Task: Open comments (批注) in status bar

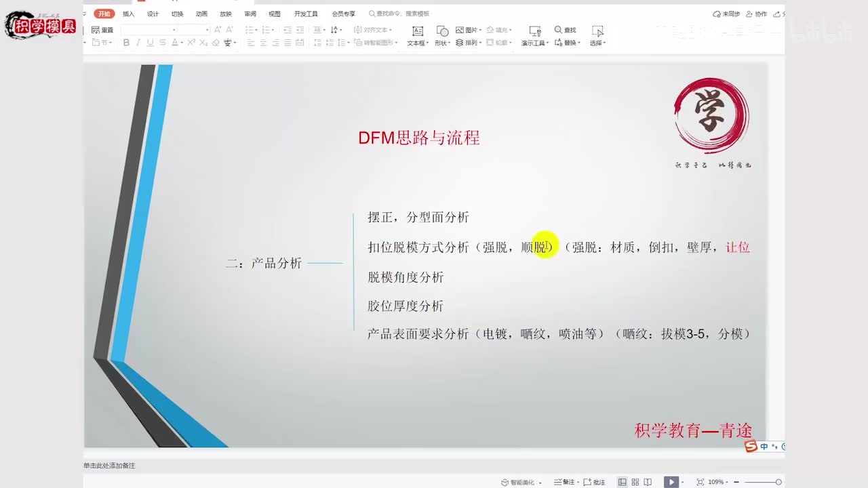Action: pos(594,482)
